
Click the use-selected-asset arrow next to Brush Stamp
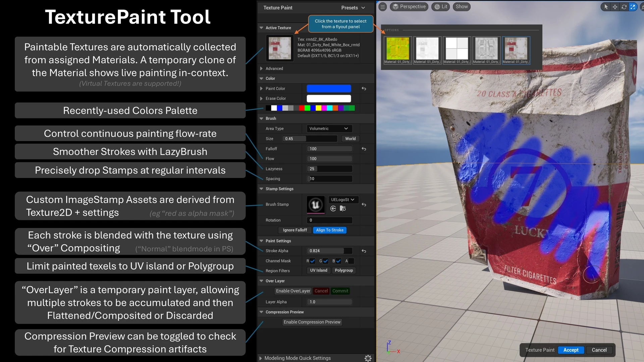point(333,208)
